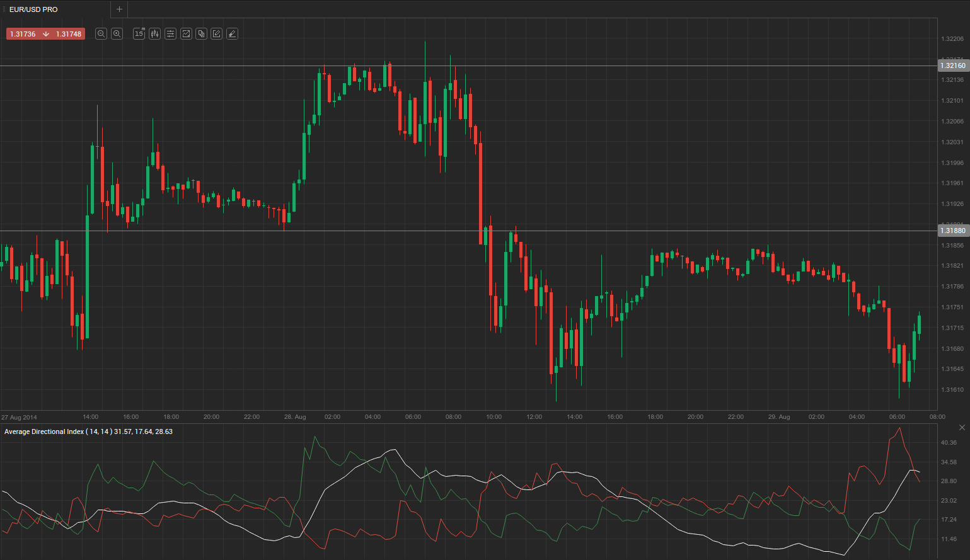Open the candlestick chart type menu
Image resolution: width=970 pixels, height=560 pixels.
pos(154,34)
